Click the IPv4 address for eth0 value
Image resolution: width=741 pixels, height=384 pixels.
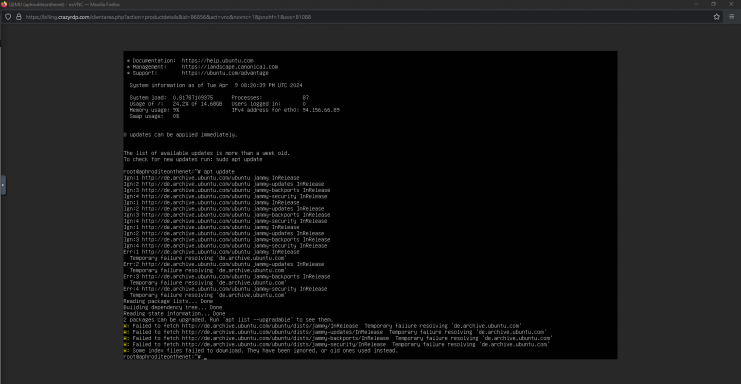pos(321,110)
